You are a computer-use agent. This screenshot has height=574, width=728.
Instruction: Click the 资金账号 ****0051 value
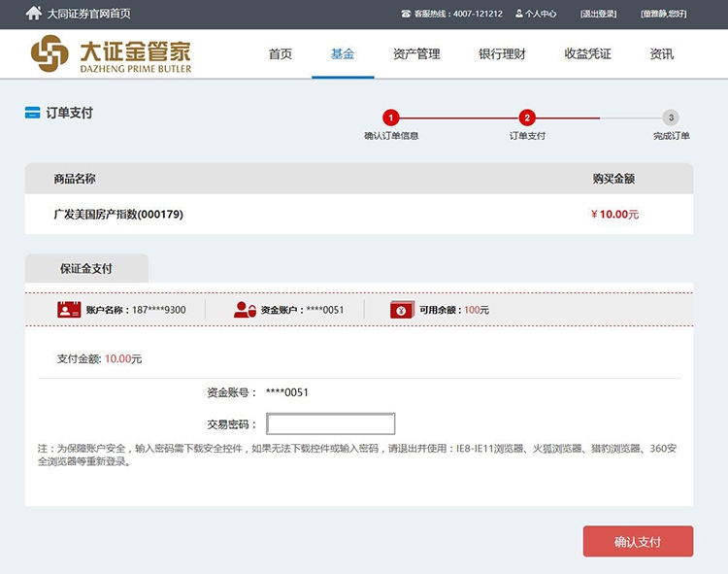287,392
